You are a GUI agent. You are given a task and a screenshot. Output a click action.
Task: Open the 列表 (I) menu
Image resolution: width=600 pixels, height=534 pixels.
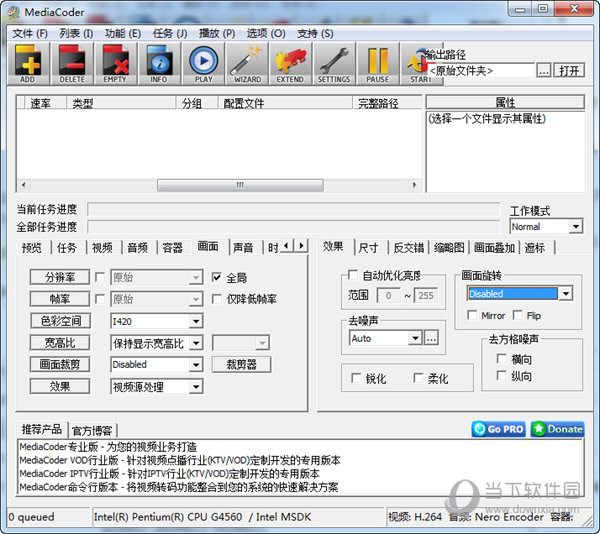(76, 34)
